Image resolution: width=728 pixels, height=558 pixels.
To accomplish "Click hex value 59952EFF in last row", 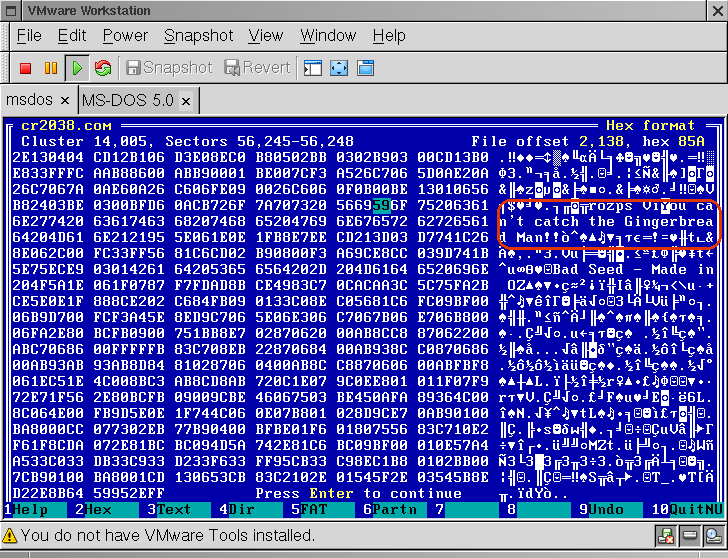I will pyautogui.click(x=129, y=493).
